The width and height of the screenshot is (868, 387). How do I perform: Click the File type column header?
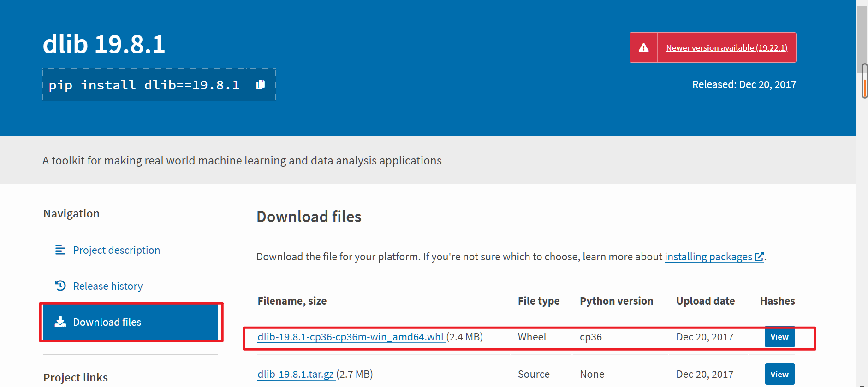[539, 301]
